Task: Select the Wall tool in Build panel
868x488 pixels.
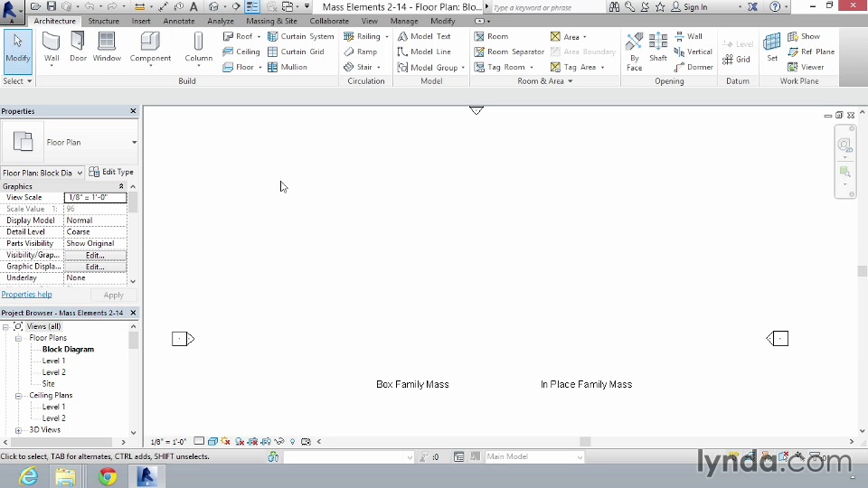Action: 52,48
